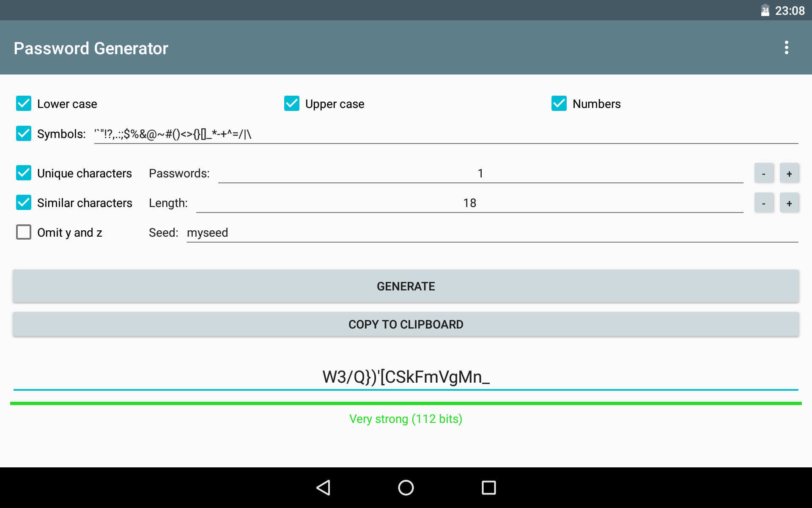Tap the Password Generator title
Screen dimensions: 812x508
tap(91, 48)
